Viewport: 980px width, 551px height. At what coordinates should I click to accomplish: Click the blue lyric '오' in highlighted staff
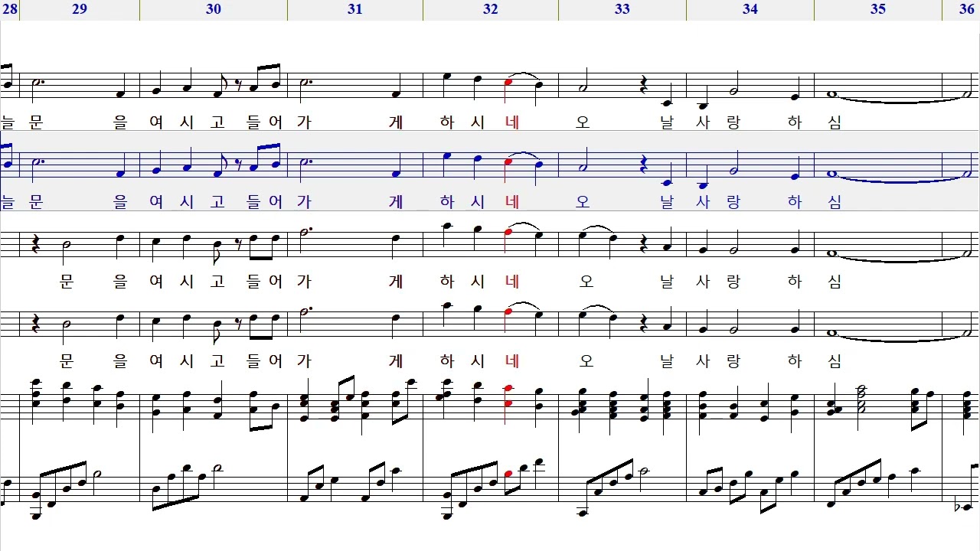tap(583, 201)
